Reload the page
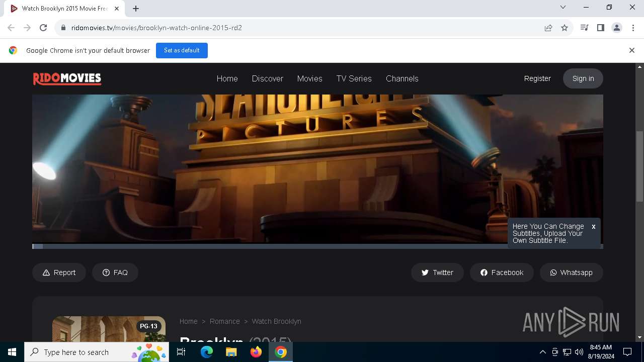644x362 pixels. click(x=43, y=28)
